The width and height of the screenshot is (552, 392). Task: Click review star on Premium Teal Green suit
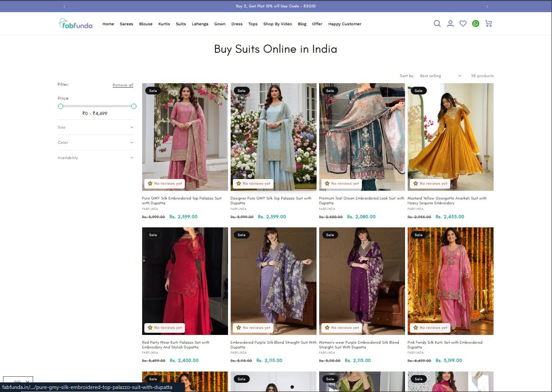pos(327,183)
